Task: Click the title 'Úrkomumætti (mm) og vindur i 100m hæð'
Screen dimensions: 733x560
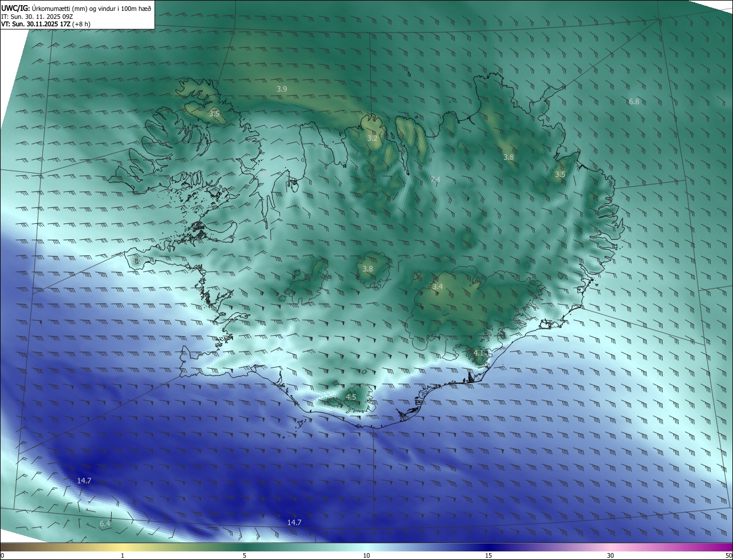Action: [91, 7]
